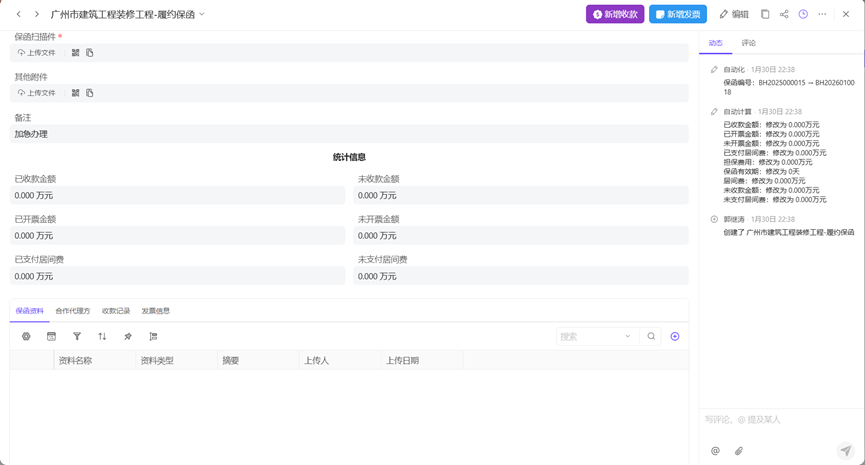Image resolution: width=865 pixels, height=465 pixels.
Task: Click the paste icon under 其他附件
Action: (90, 93)
